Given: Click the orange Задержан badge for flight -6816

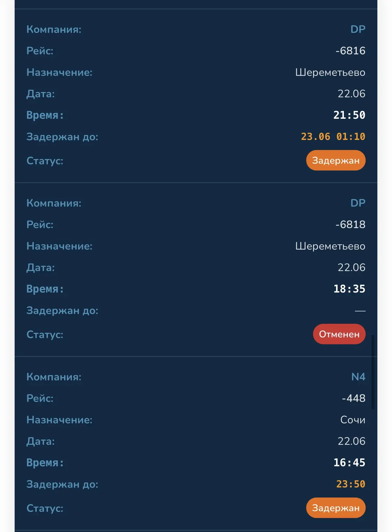Looking at the screenshot, I should click(336, 160).
